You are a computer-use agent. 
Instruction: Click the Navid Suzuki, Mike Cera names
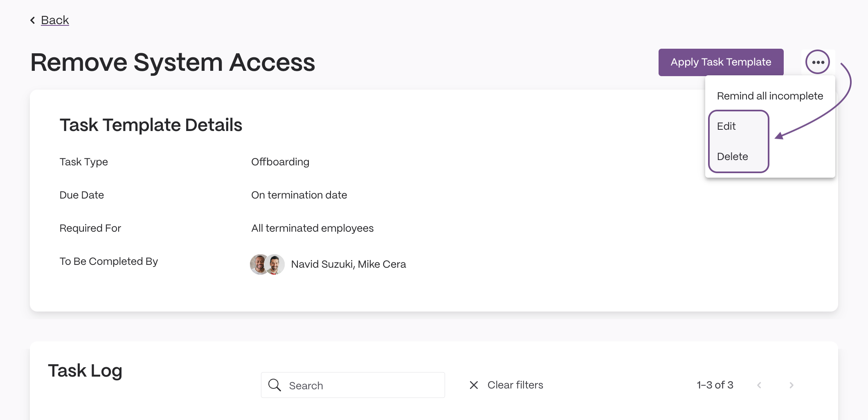coord(349,264)
